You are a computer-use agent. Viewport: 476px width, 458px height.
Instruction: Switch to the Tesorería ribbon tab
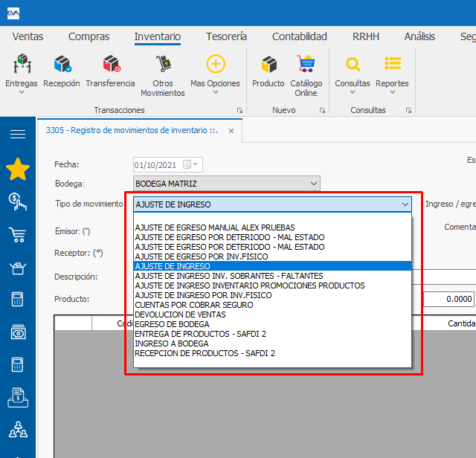pos(226,36)
